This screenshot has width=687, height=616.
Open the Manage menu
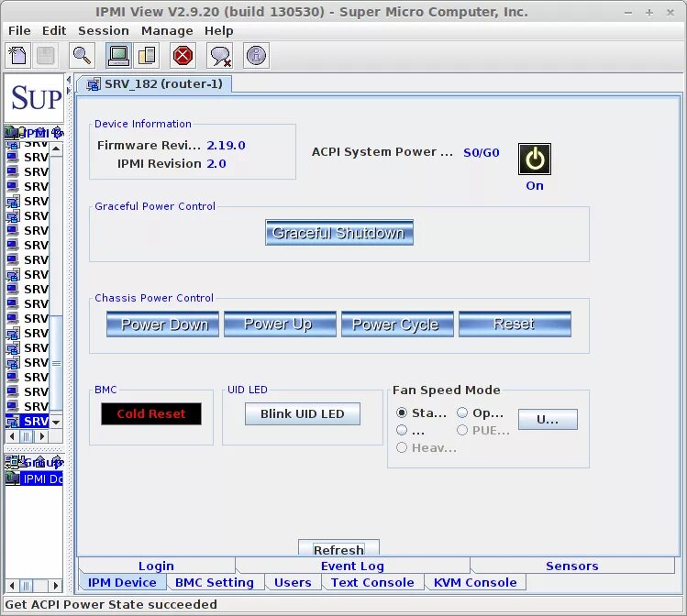(x=167, y=30)
